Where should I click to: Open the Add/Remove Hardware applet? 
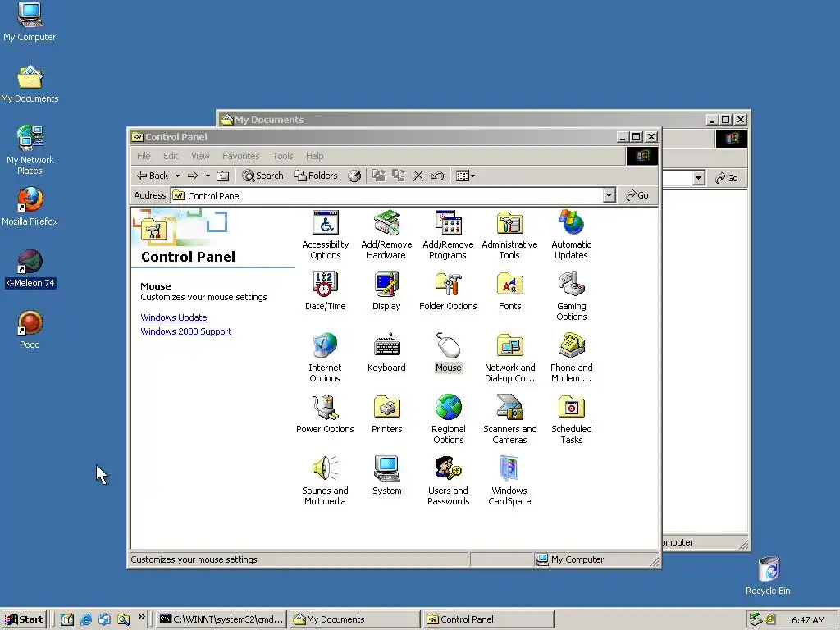[x=386, y=235]
